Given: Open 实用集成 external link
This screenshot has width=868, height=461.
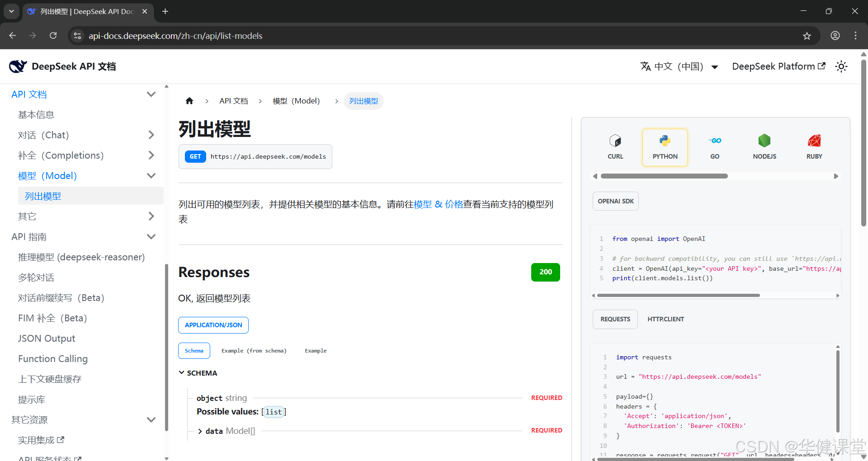Looking at the screenshot, I should click(41, 440).
